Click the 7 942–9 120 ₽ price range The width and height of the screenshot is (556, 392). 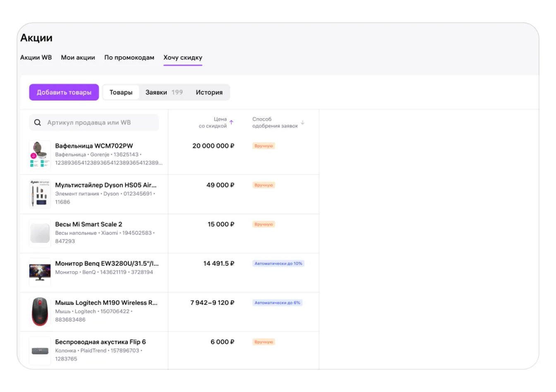pyautogui.click(x=212, y=303)
